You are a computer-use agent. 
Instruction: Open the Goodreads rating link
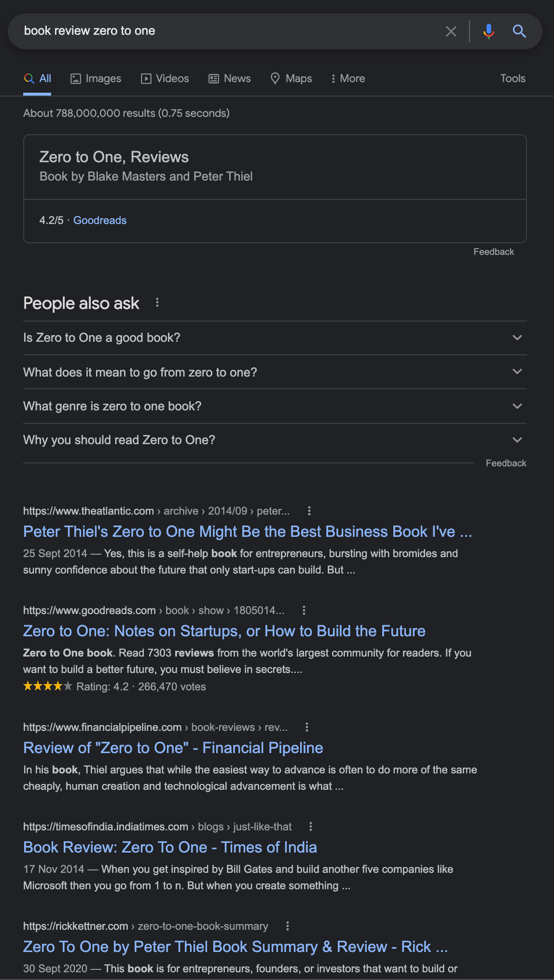[100, 221]
